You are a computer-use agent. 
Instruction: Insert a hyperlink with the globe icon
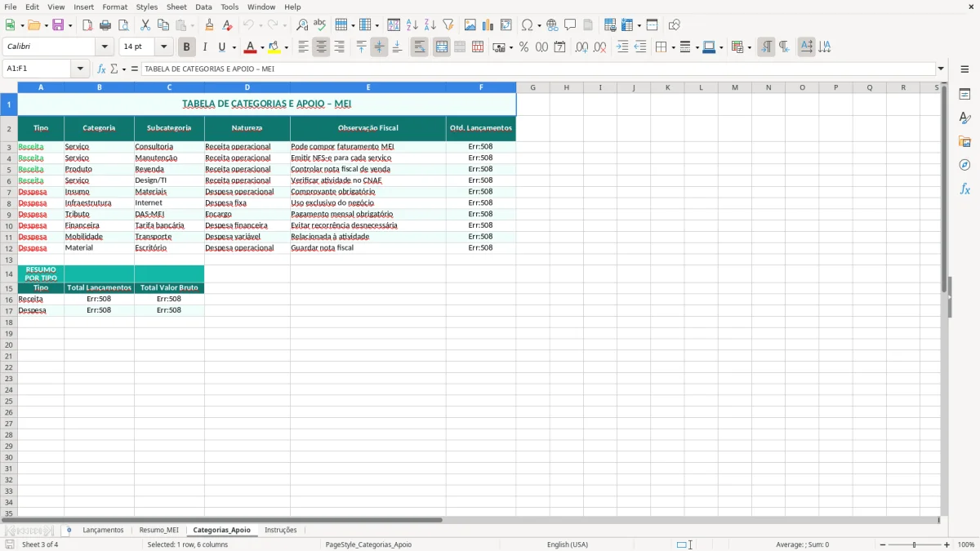tap(553, 25)
